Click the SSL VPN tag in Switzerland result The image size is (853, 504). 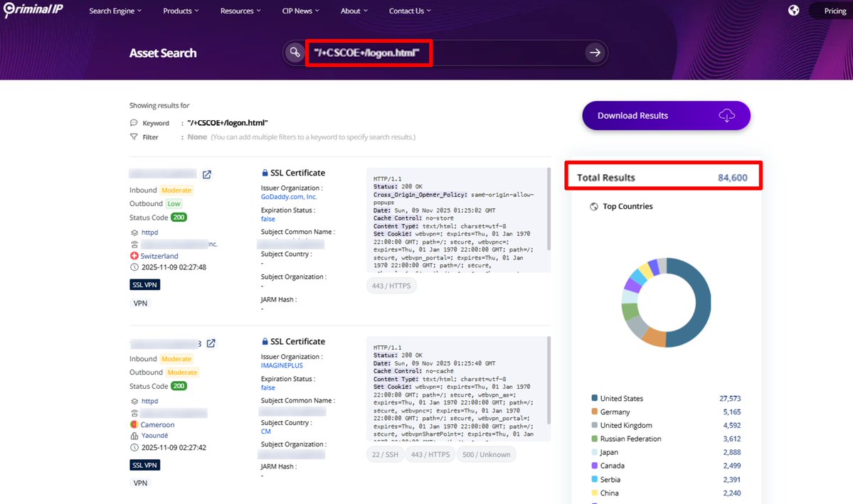[x=144, y=284]
